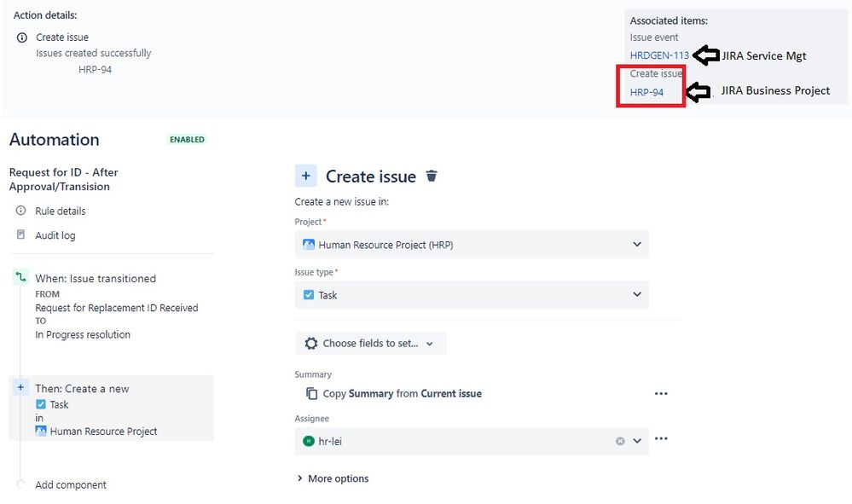Open Assignee field more-options ellipsis
This screenshot has height=504, width=852.
pos(661,438)
